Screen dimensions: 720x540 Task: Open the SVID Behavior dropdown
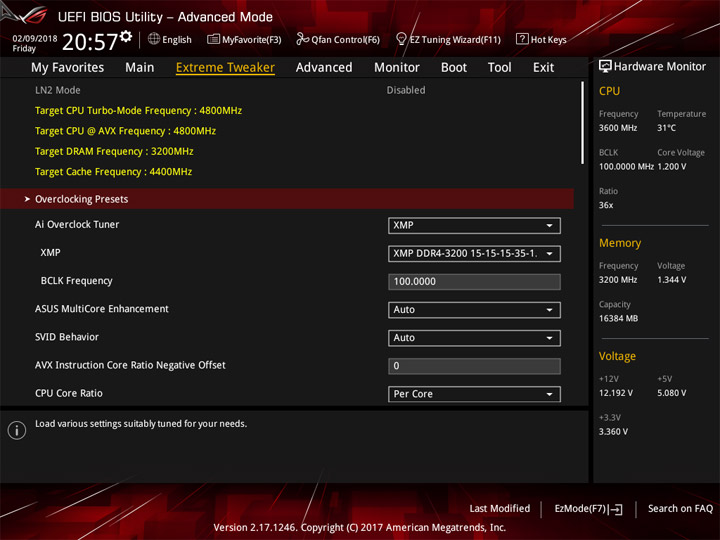click(474, 338)
